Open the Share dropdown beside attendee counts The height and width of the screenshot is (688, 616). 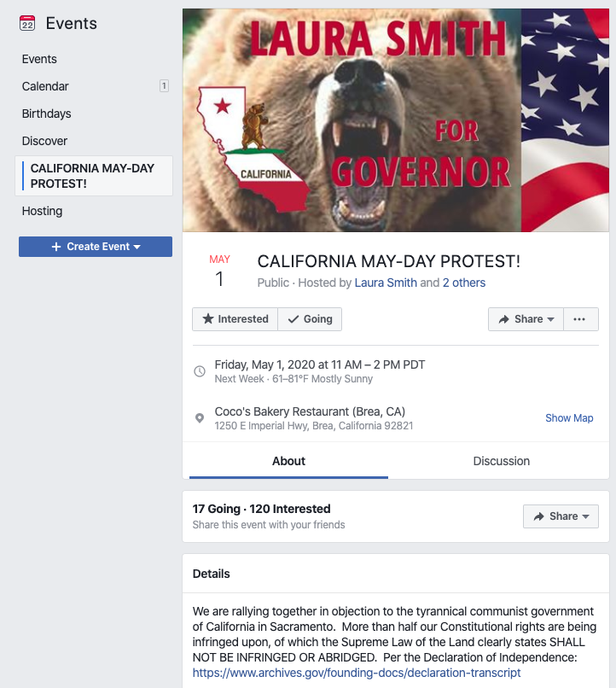(x=561, y=516)
